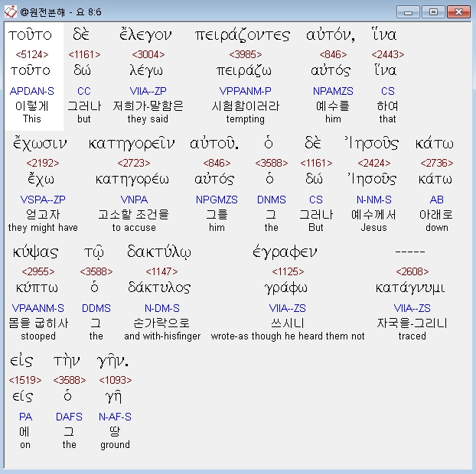Select the Greek word γῆν.

(112, 361)
